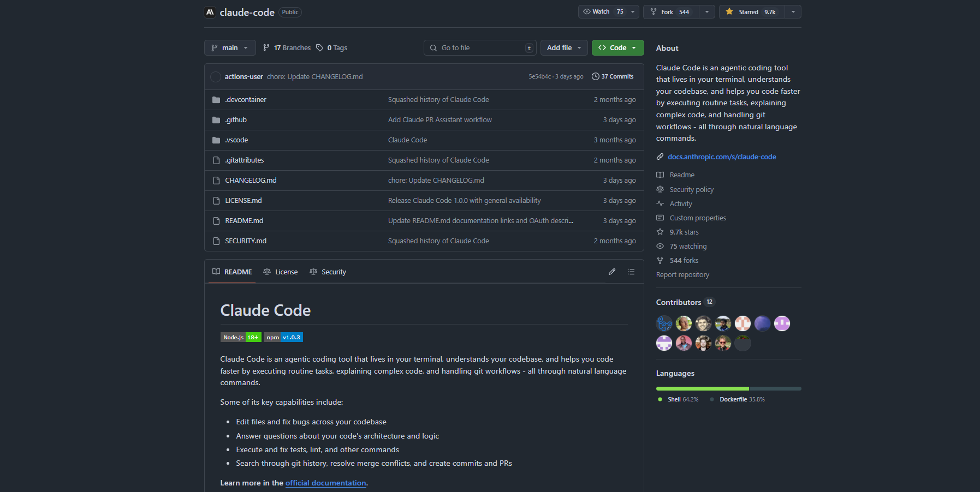This screenshot has width=980, height=492.
Task: Click the Dockerfile 35.8% language legend
Action: click(738, 400)
